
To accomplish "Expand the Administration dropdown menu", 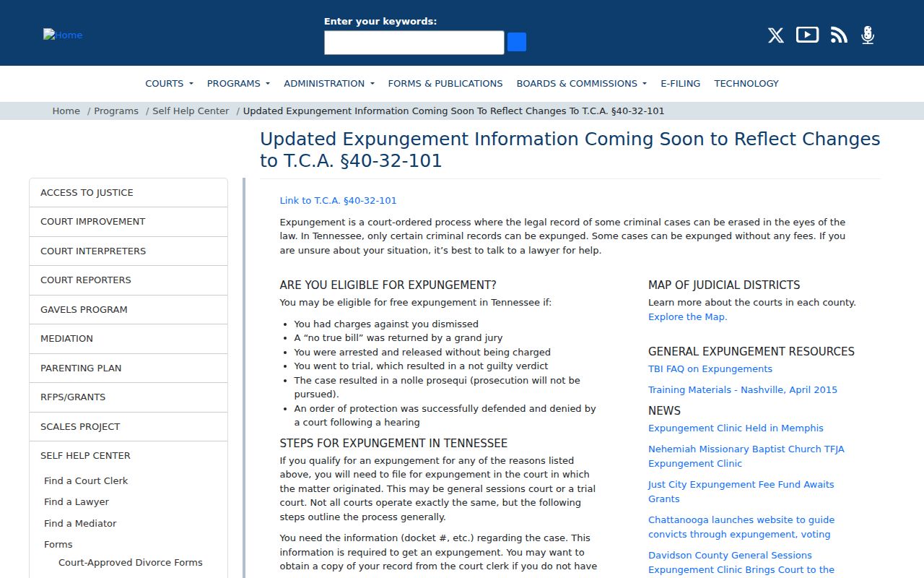I will coord(329,83).
